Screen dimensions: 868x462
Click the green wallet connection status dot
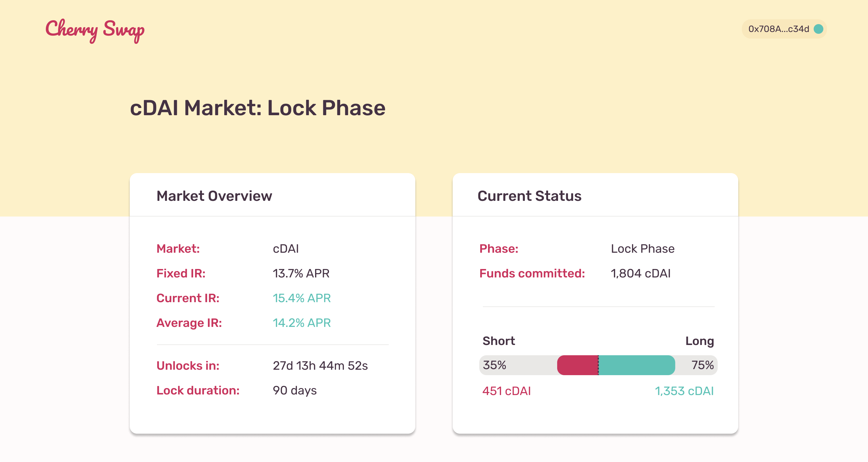[818, 29]
